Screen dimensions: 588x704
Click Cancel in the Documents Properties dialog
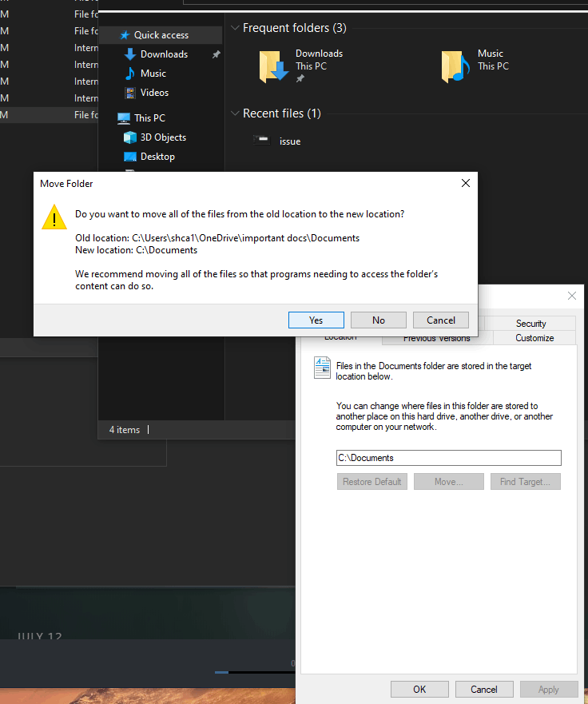click(x=484, y=689)
